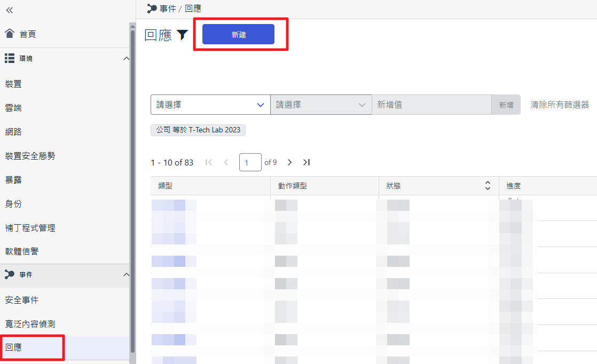Open the second 請選擇 operator dropdown
This screenshot has width=597, height=364.
tap(321, 105)
